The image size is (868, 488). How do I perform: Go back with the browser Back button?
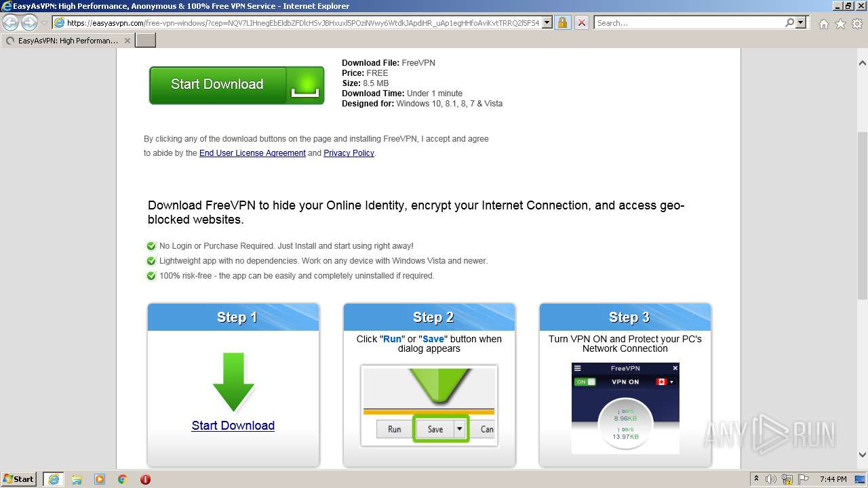pyautogui.click(x=11, y=22)
